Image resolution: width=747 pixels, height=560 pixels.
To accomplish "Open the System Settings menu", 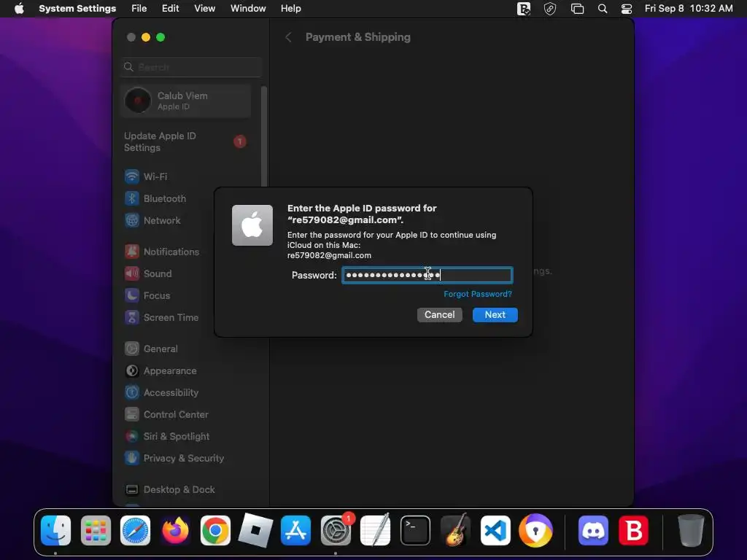I will point(77,9).
